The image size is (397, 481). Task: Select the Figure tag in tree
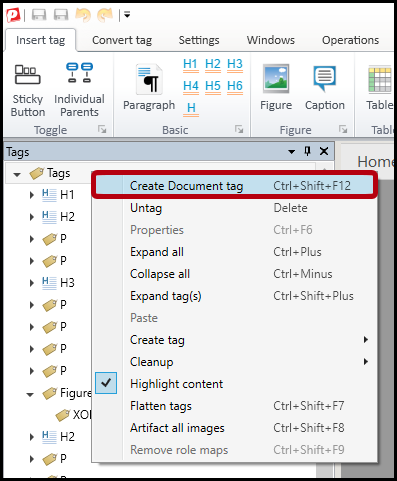click(x=67, y=393)
